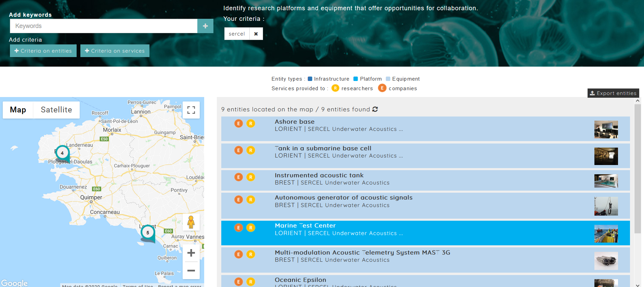Click companies E icon on Ashore base
Image resolution: width=644 pixels, height=287 pixels.
(239, 123)
